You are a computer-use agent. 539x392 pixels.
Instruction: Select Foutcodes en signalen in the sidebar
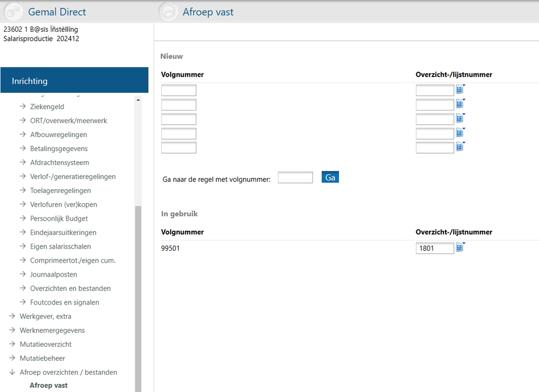click(x=65, y=302)
